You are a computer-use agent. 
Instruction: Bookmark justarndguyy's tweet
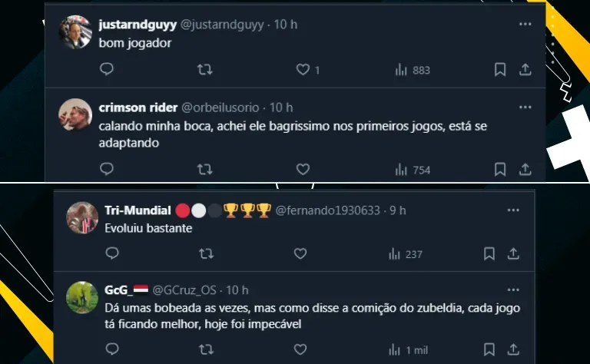[500, 70]
